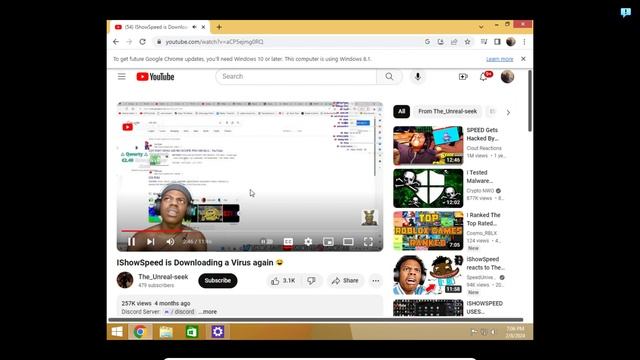Pause the video with the pause button
640x360 pixels.
click(131, 242)
